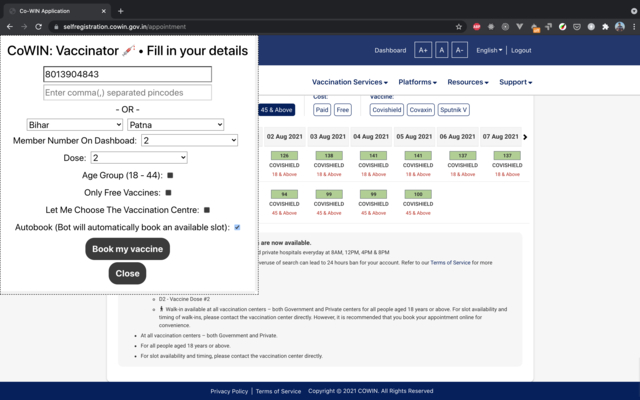Open the Chrome profile avatar

click(x=620, y=27)
